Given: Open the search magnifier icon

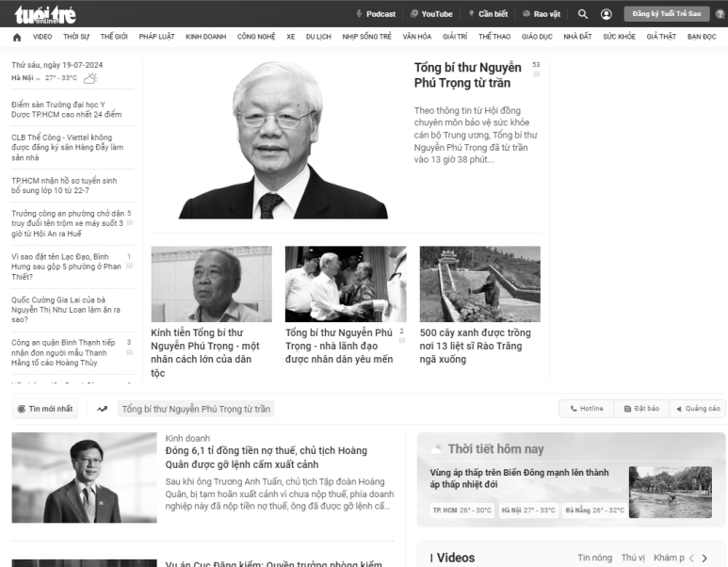Looking at the screenshot, I should pos(583,14).
